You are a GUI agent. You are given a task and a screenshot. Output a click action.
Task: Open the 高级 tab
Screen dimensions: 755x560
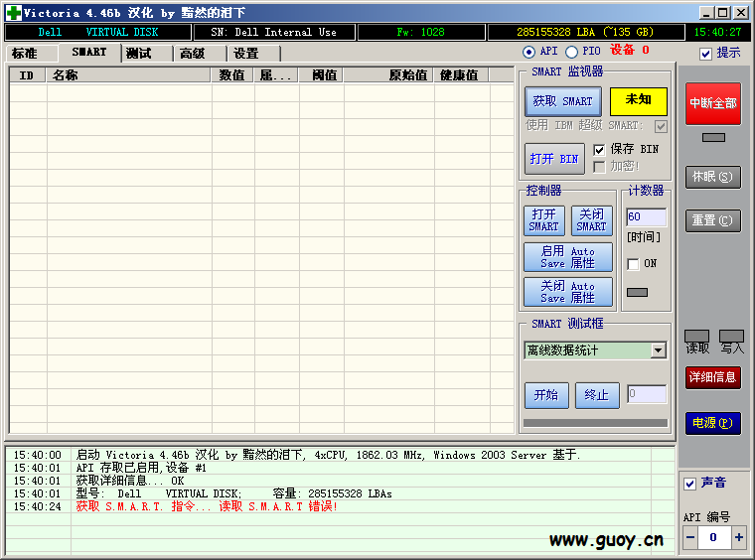(200, 54)
